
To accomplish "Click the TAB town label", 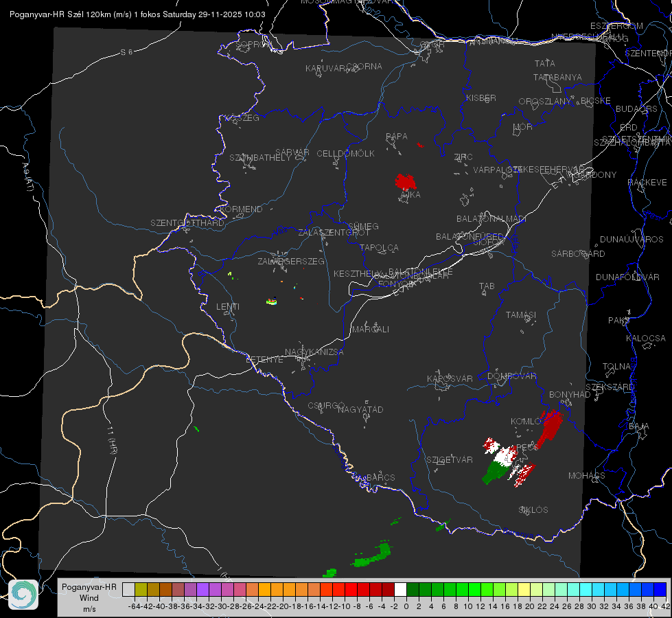I will pos(487,286).
